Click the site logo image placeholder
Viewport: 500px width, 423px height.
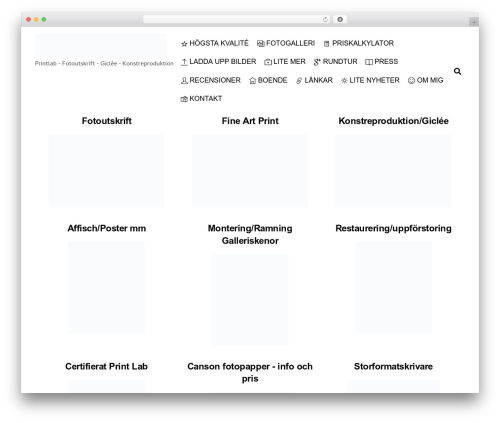101,45
